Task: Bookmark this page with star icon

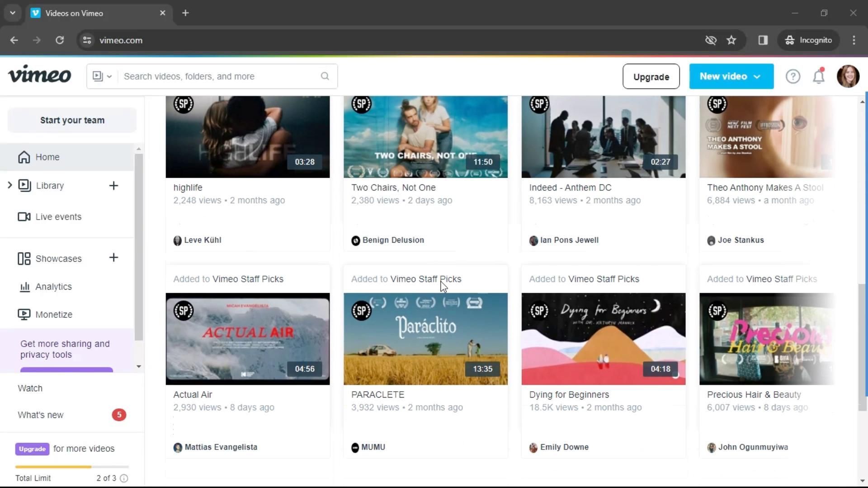Action: click(731, 40)
